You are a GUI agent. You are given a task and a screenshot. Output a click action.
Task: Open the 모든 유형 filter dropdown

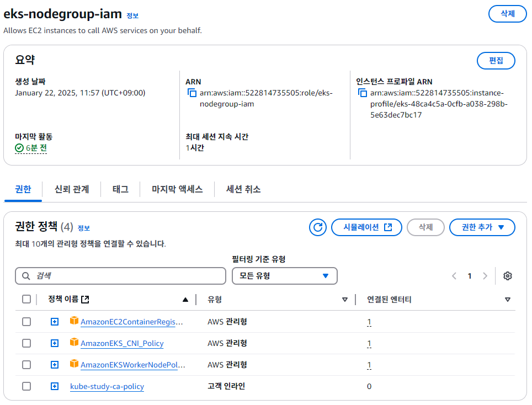(285, 276)
